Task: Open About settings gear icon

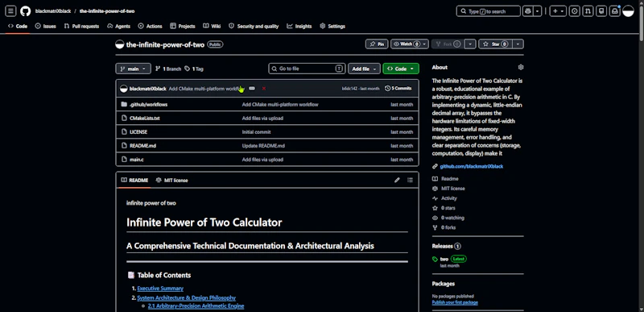Action: click(521, 67)
